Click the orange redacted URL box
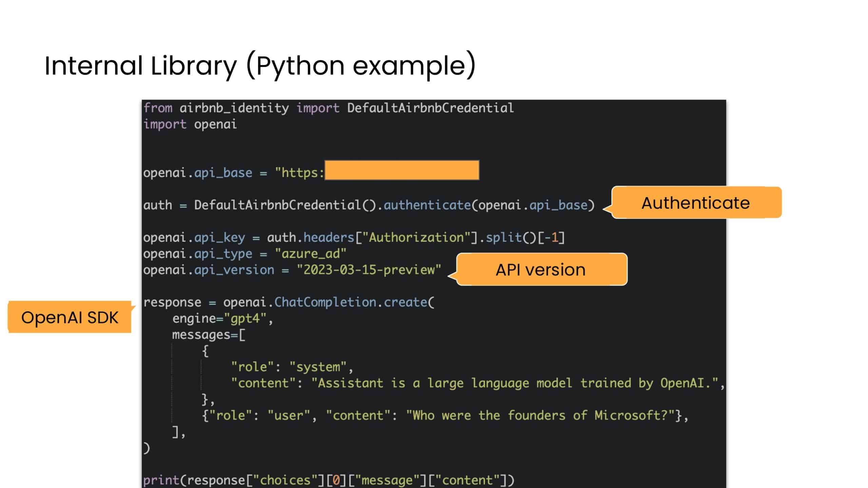 tap(402, 170)
